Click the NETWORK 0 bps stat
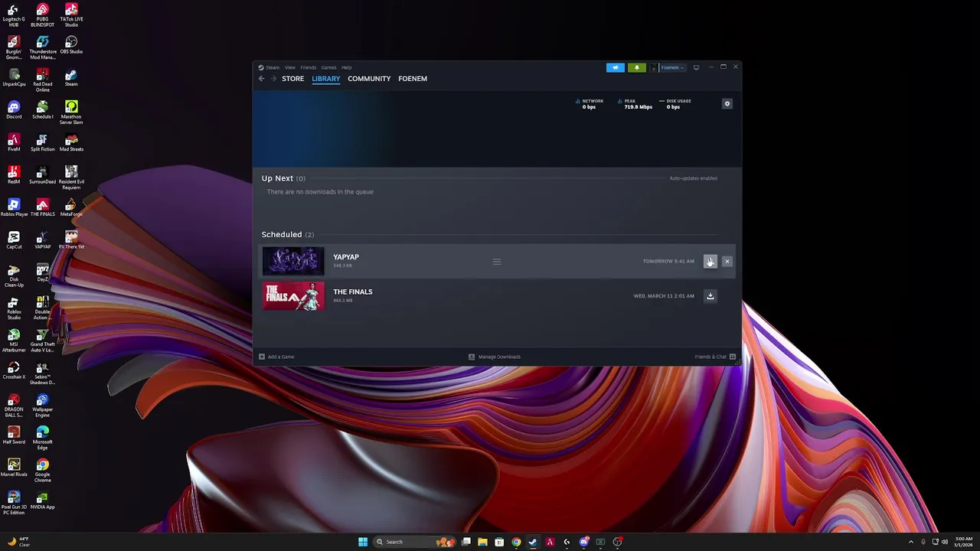This screenshot has width=980, height=551. (590, 104)
